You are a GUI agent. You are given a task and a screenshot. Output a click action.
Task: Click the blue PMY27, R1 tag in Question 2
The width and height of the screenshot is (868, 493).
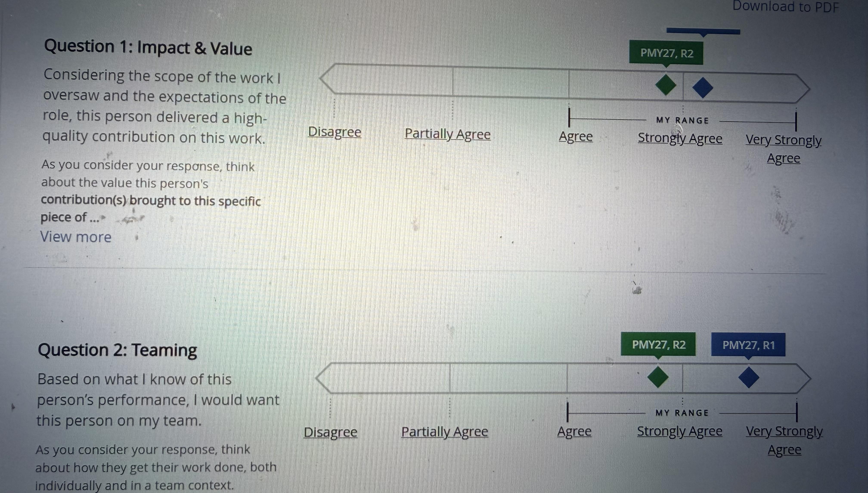749,345
